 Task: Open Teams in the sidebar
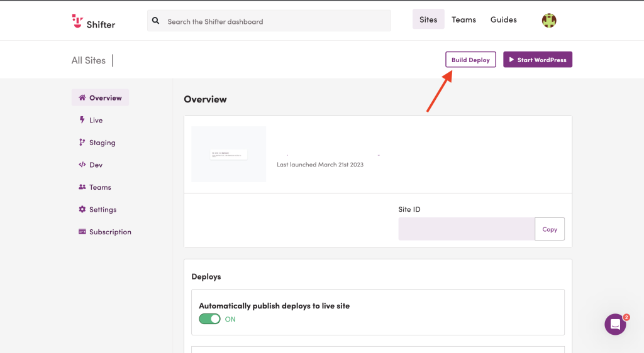click(96, 187)
